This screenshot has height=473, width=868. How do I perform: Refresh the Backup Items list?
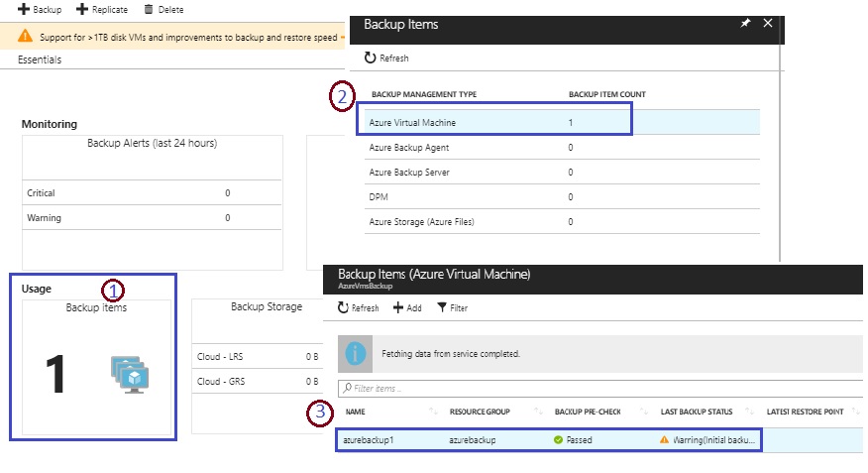[386, 59]
